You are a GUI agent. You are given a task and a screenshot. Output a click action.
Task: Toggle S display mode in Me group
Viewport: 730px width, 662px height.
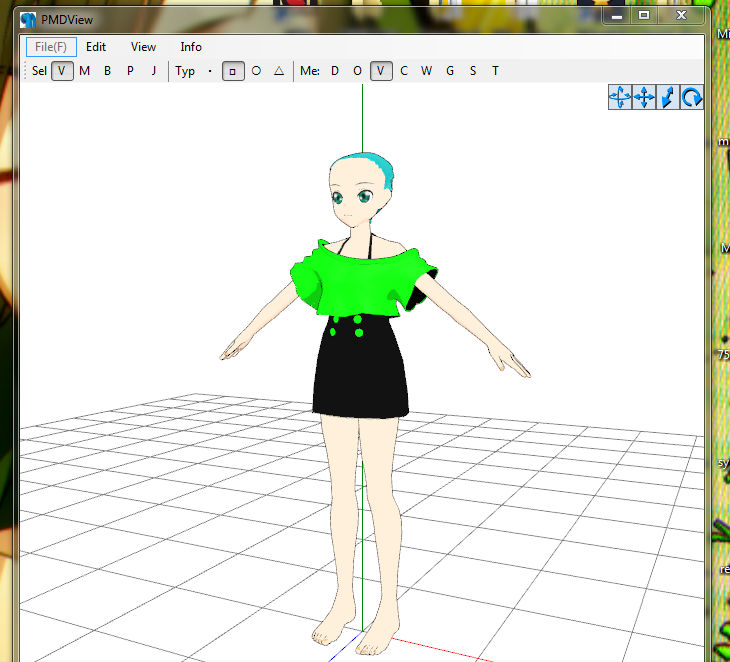coord(473,71)
